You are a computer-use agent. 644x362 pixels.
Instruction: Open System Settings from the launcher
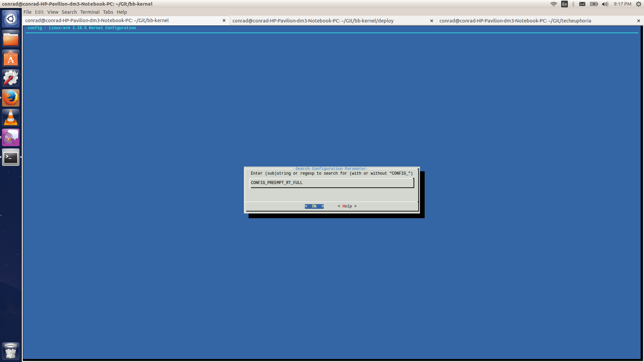click(11, 78)
